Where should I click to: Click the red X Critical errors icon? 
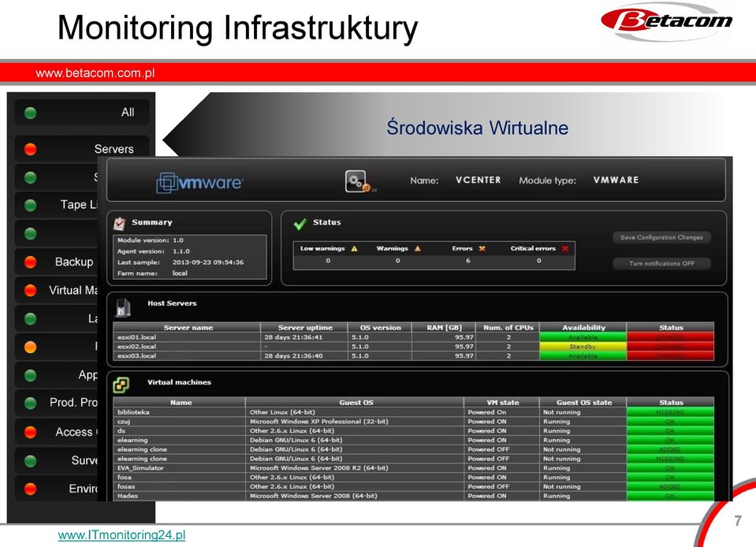point(565,249)
